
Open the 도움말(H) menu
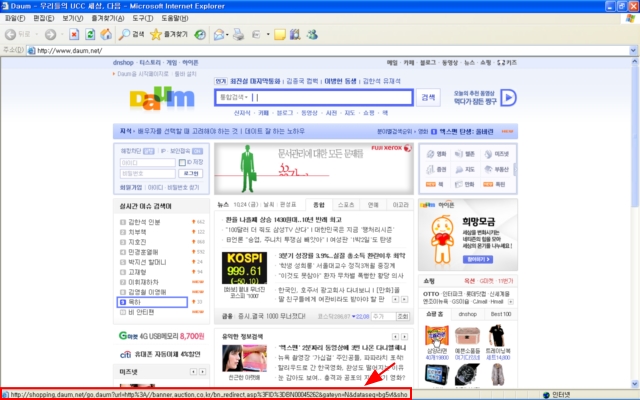click(175, 18)
